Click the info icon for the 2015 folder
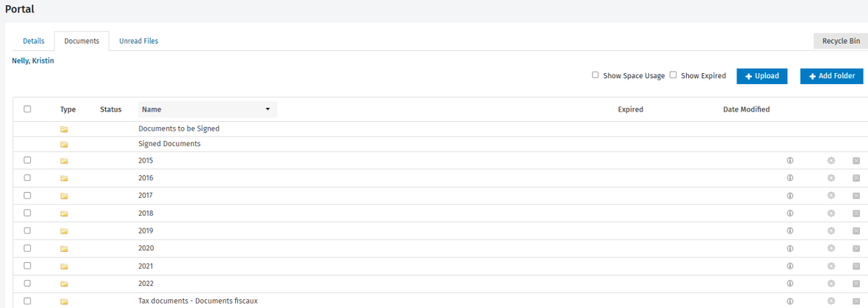This screenshot has height=308, width=868. click(x=790, y=160)
